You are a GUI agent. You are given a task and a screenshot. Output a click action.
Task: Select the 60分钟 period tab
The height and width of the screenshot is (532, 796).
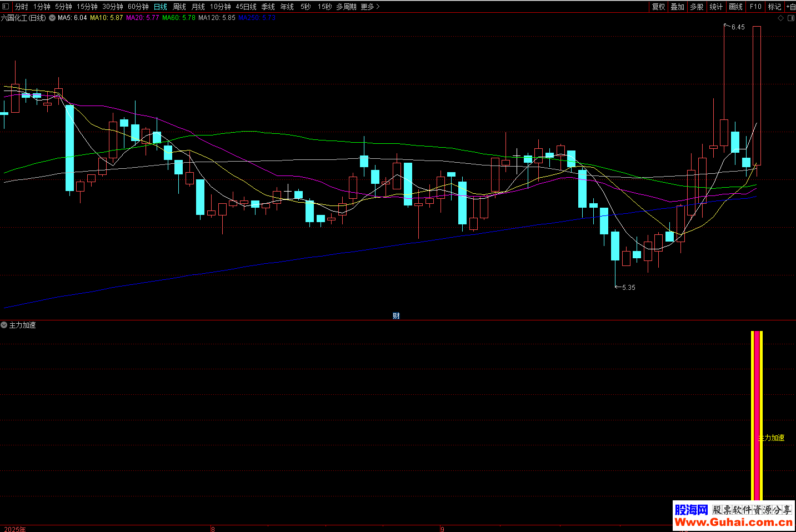click(138, 7)
